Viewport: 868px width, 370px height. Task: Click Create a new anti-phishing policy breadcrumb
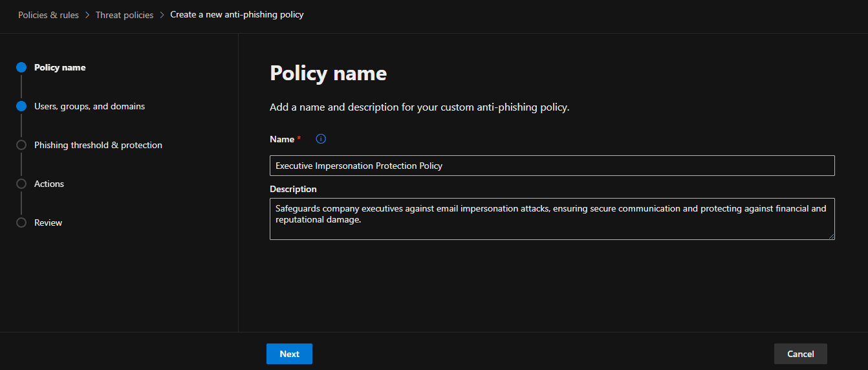(237, 14)
